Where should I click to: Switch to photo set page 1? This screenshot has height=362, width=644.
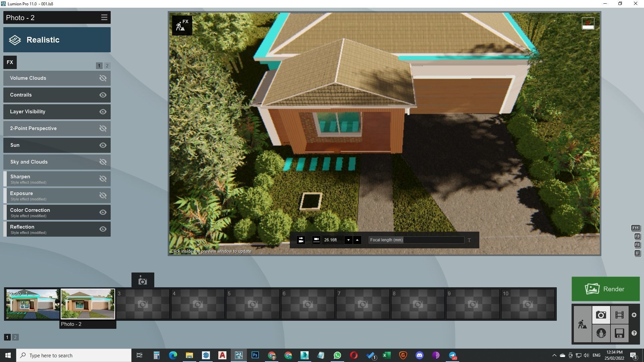click(x=7, y=337)
